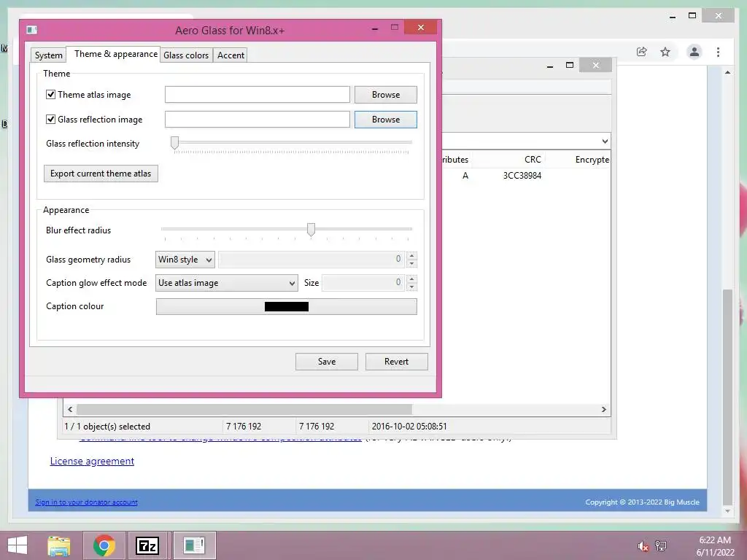The width and height of the screenshot is (747, 560).
Task: Open the System tab
Action: tap(48, 55)
